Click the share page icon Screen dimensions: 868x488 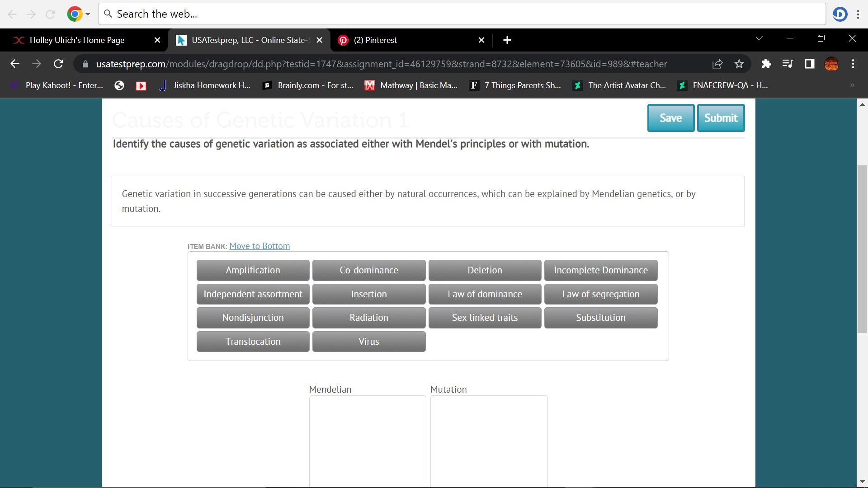pyautogui.click(x=717, y=64)
